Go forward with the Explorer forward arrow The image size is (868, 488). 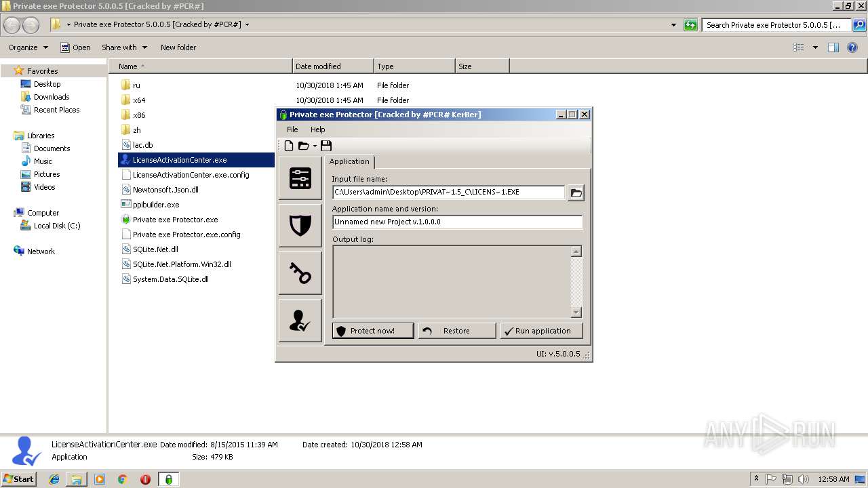[x=31, y=25]
